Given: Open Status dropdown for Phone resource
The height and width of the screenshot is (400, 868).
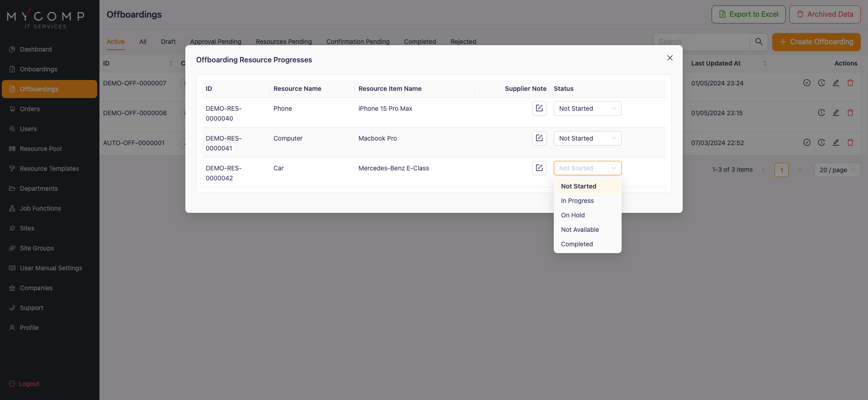Looking at the screenshot, I should pyautogui.click(x=587, y=108).
